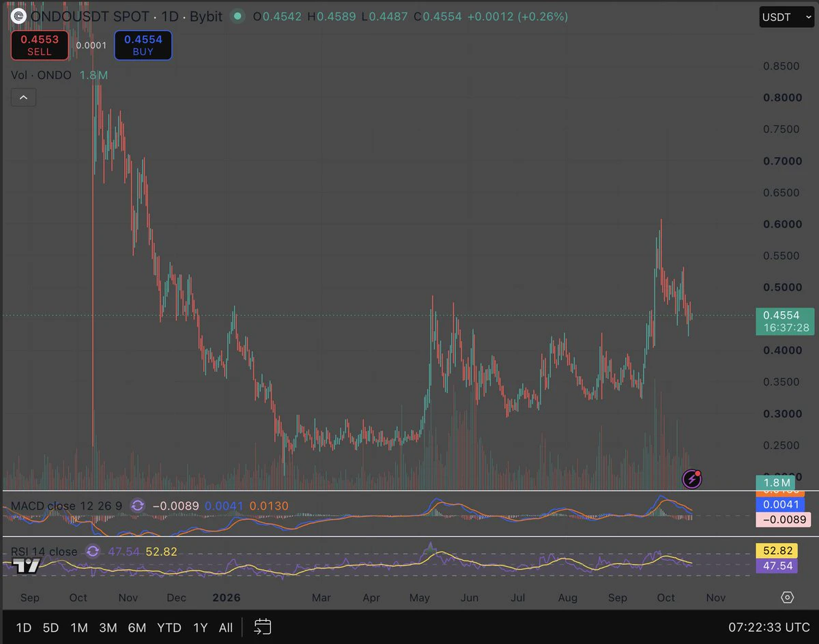This screenshot has height=644, width=819.
Task: Select the All time range
Action: (x=226, y=628)
